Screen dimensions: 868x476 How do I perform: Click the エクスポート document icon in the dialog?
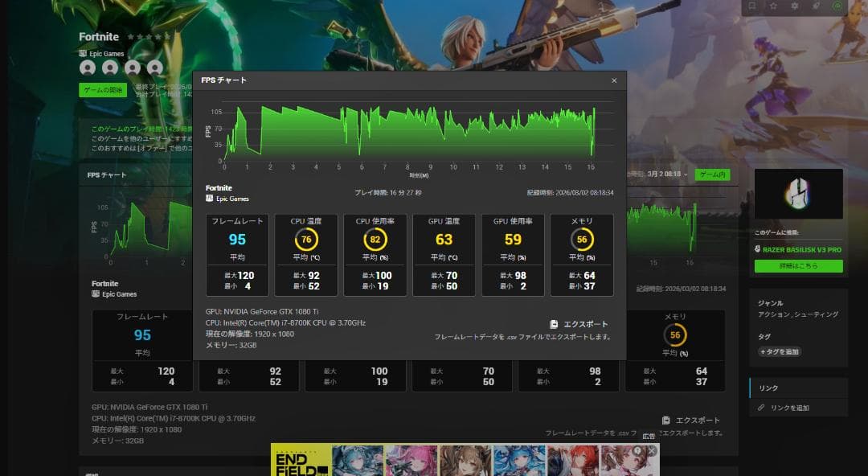(x=554, y=324)
